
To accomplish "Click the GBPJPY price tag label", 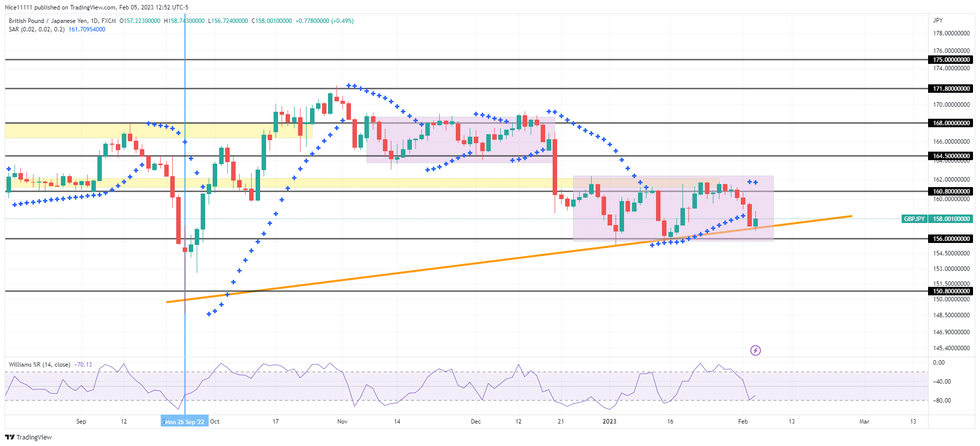I will pyautogui.click(x=915, y=219).
